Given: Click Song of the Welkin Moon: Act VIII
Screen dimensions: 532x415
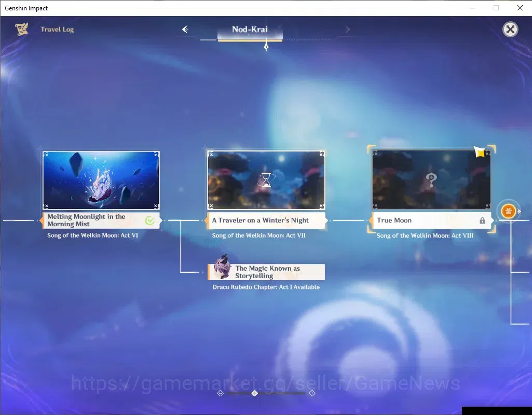Looking at the screenshot, I should click(x=425, y=236).
